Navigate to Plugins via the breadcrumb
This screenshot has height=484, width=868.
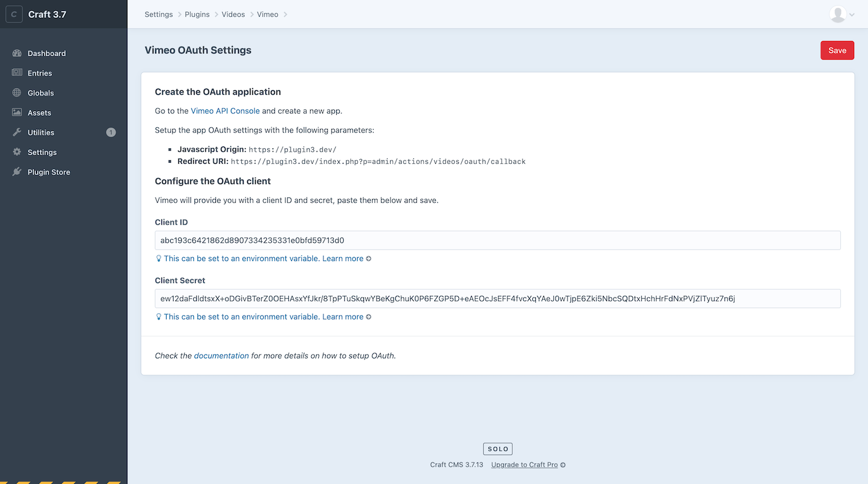pos(197,14)
